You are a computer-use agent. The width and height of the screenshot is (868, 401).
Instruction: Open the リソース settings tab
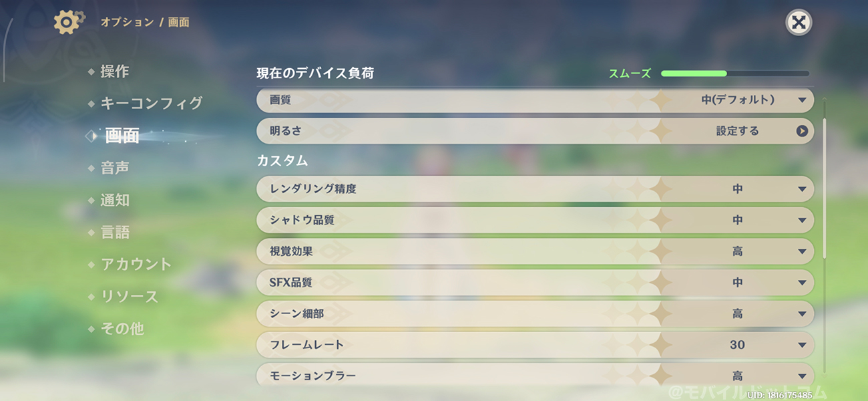coord(130,296)
